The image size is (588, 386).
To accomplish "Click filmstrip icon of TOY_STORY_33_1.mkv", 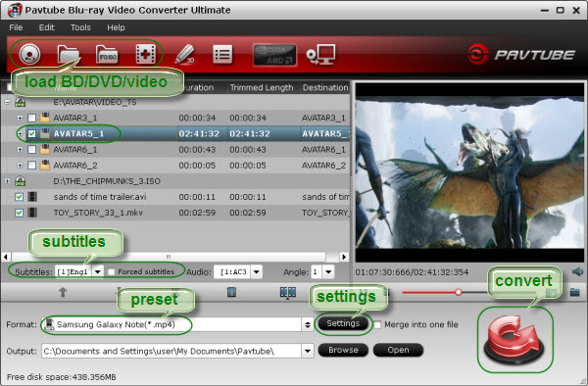I will pyautogui.click(x=32, y=213).
